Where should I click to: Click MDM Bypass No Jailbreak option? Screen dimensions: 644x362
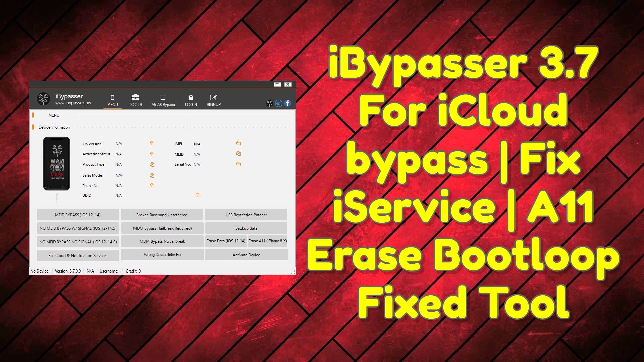162,241
